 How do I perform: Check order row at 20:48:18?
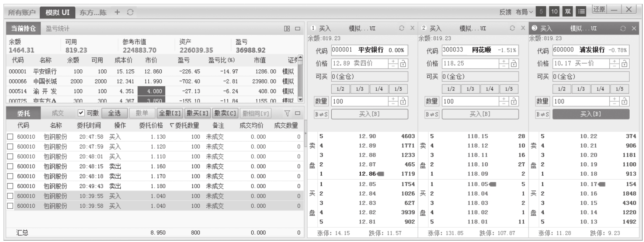click(x=10, y=176)
